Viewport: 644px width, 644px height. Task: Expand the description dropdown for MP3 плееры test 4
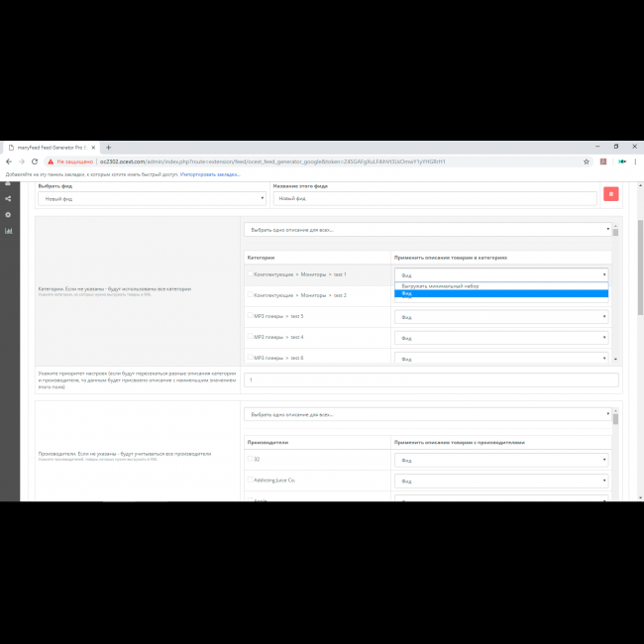point(501,338)
